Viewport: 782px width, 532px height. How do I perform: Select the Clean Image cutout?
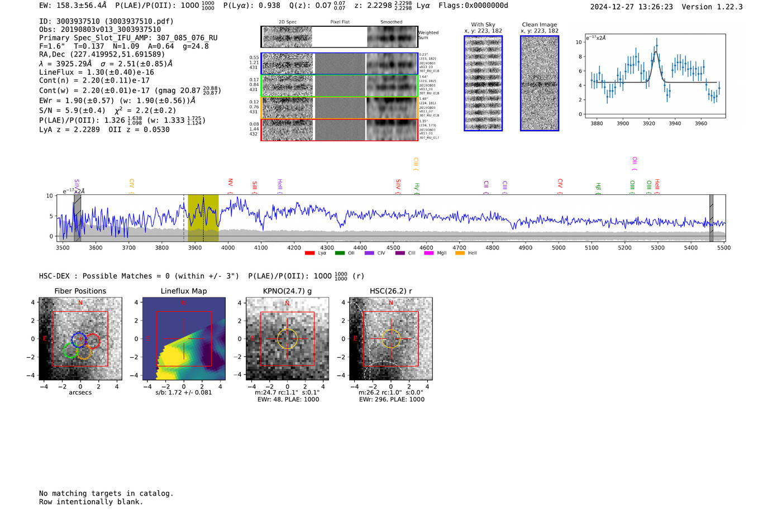[540, 83]
